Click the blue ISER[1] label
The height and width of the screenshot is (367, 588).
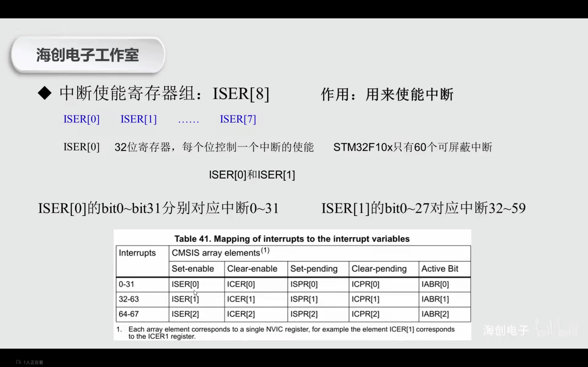[139, 119]
